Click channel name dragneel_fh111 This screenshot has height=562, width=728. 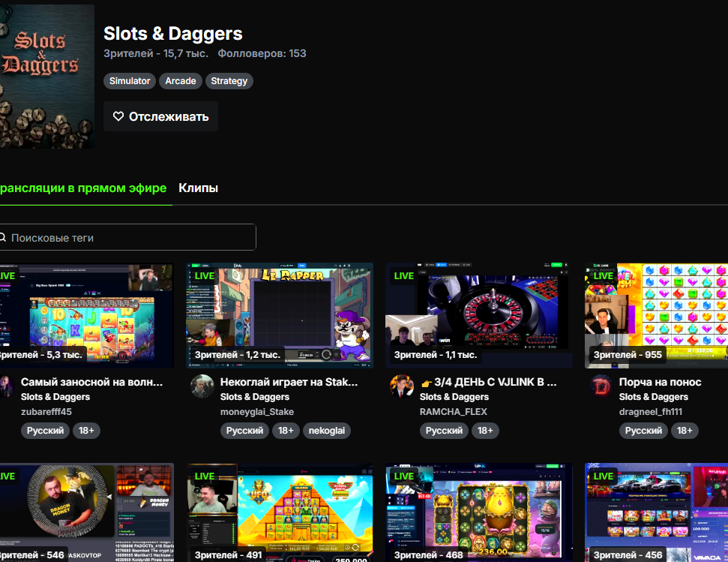tap(651, 411)
